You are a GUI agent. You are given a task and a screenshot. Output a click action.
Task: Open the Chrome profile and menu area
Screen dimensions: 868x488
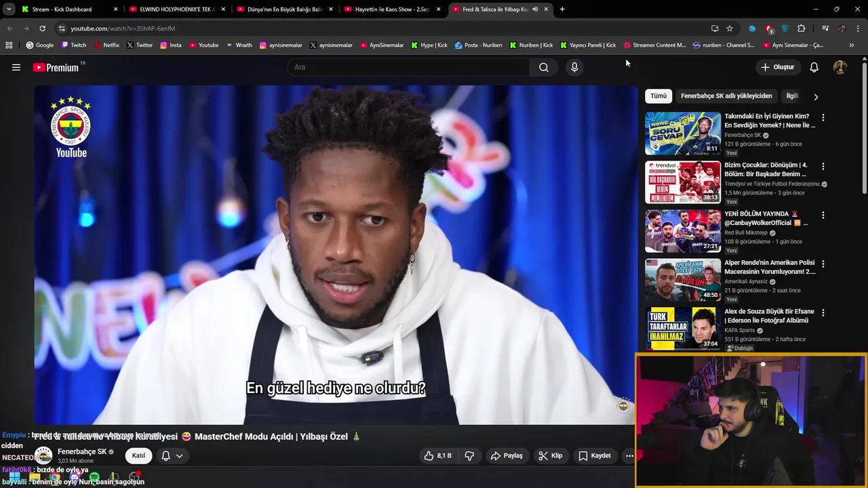coord(842,28)
